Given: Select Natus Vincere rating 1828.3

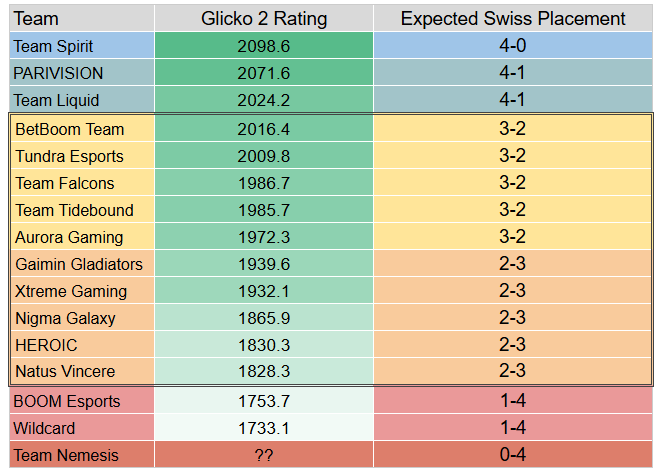Looking at the screenshot, I should click(264, 371).
